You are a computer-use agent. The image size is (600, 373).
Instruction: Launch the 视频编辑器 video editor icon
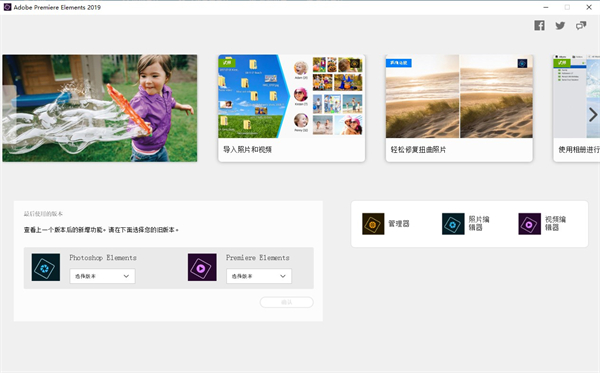coord(530,224)
